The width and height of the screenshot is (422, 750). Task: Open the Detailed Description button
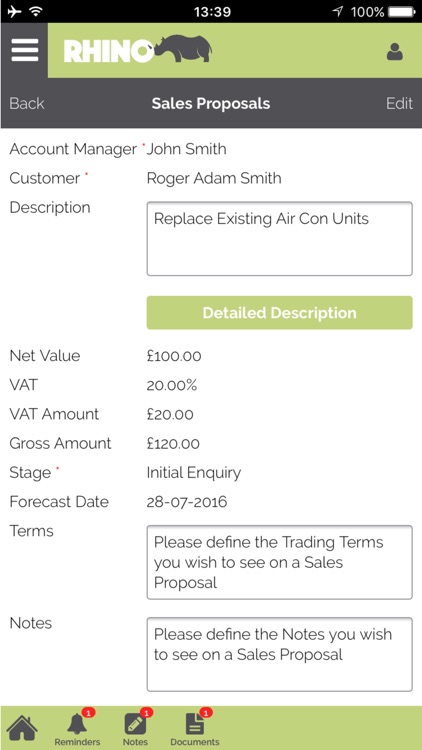coord(279,313)
